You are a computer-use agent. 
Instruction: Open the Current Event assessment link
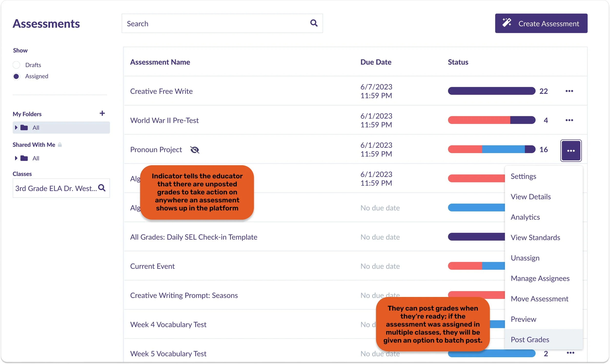tap(152, 266)
